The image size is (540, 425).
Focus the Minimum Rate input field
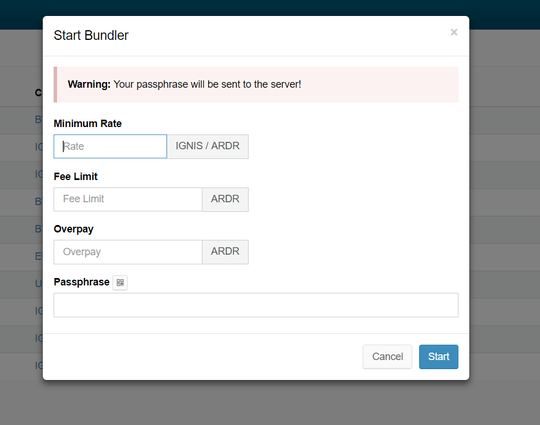coord(110,146)
